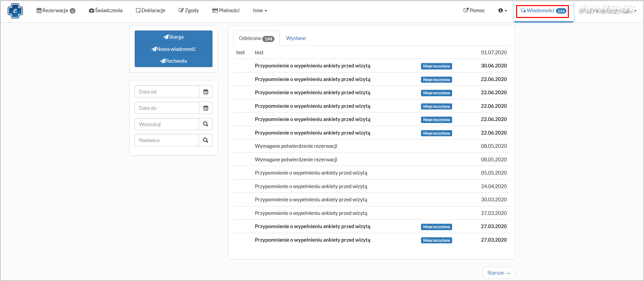Click the Pochwała button

[174, 61]
